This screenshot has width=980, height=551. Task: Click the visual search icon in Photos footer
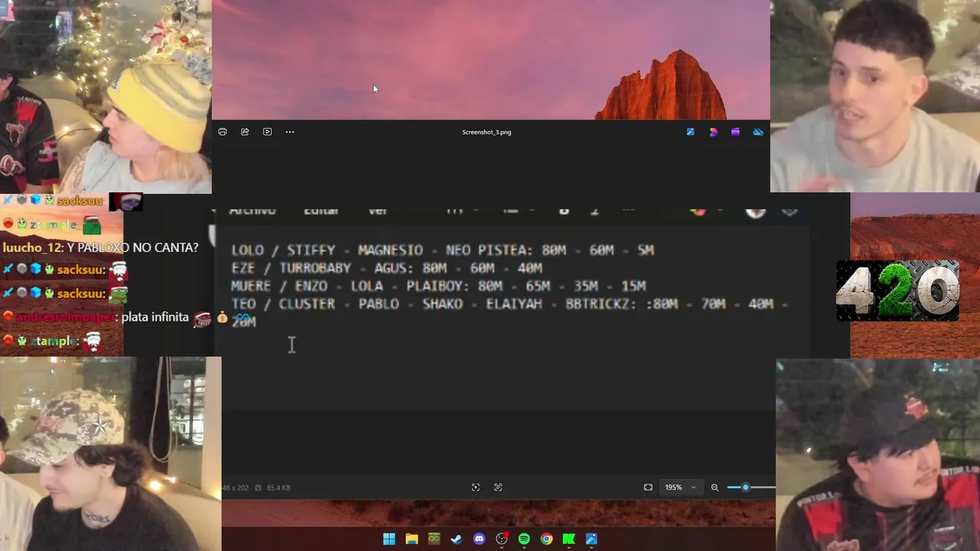pos(475,487)
